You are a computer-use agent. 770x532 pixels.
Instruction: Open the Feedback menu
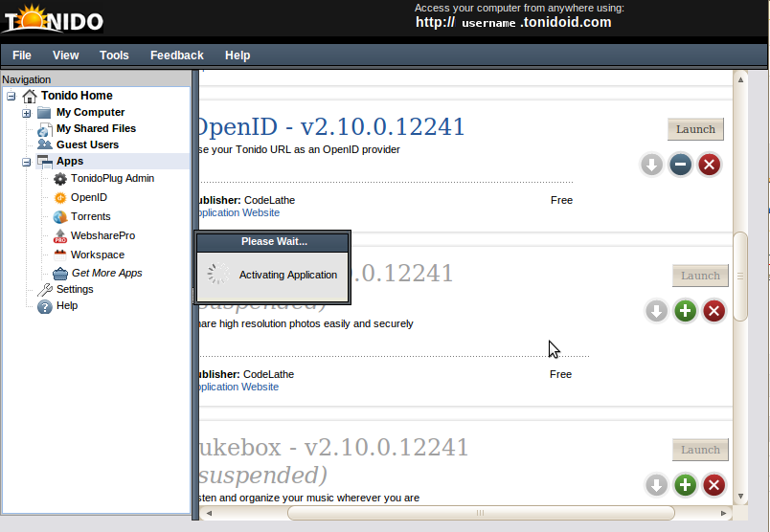pyautogui.click(x=177, y=55)
